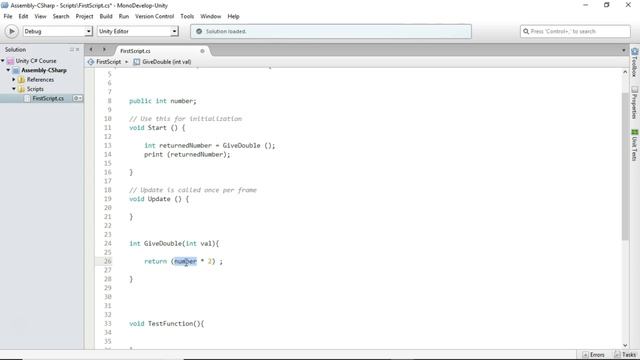Open the View menu
Screen dimensions: 640x360
point(40,16)
